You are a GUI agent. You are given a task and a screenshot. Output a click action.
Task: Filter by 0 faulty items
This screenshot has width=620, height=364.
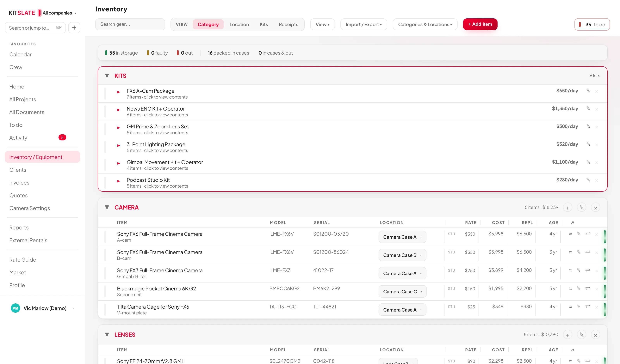coord(158,53)
